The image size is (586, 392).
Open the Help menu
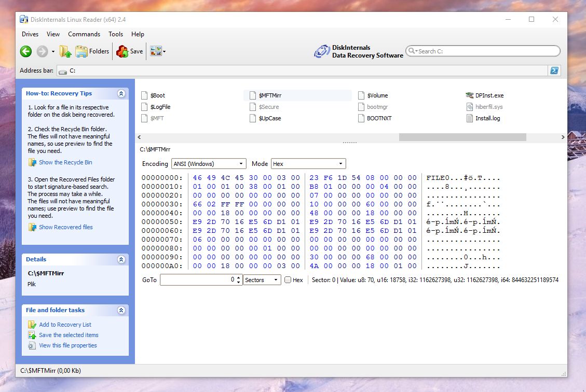coord(138,34)
